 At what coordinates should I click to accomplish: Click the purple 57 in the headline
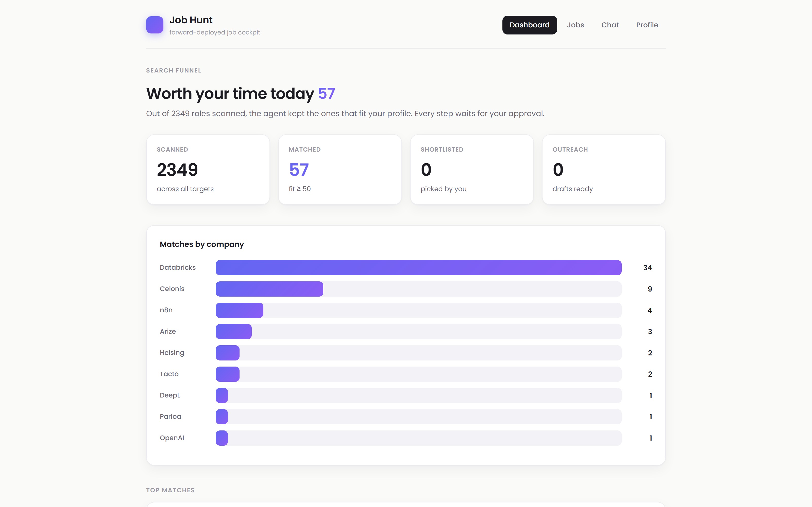(x=327, y=94)
